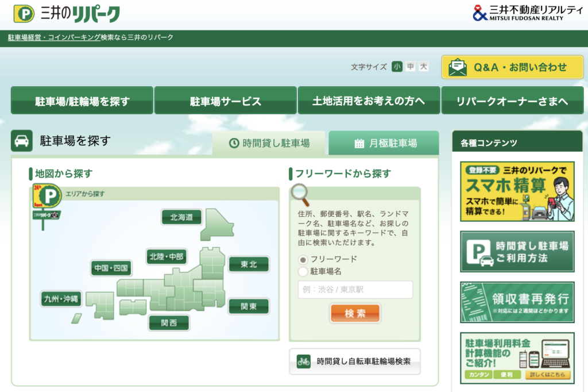The width and height of the screenshot is (588, 392).
Task: Click the magnifying glass search icon
Action: coord(300,195)
